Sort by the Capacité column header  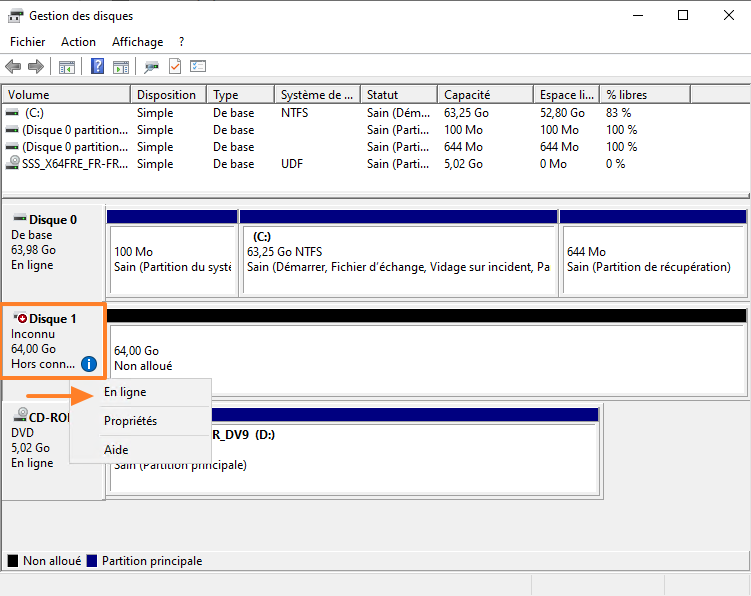tap(467, 95)
